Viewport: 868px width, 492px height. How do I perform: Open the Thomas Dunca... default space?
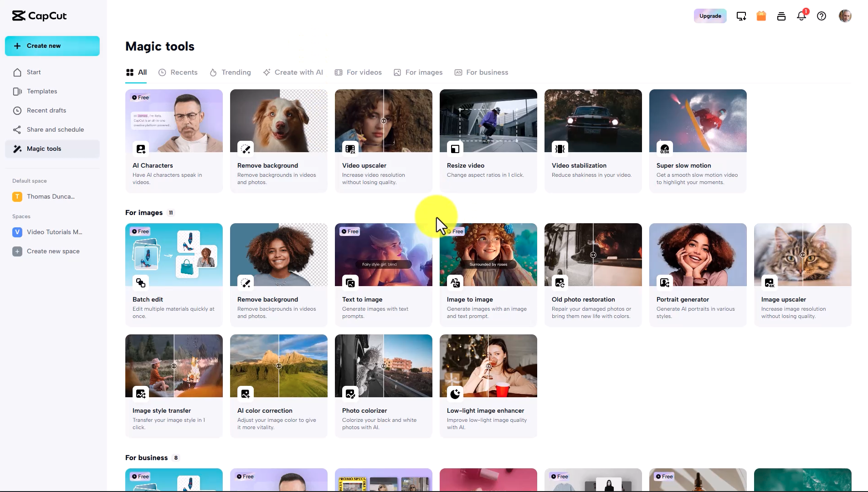52,197
